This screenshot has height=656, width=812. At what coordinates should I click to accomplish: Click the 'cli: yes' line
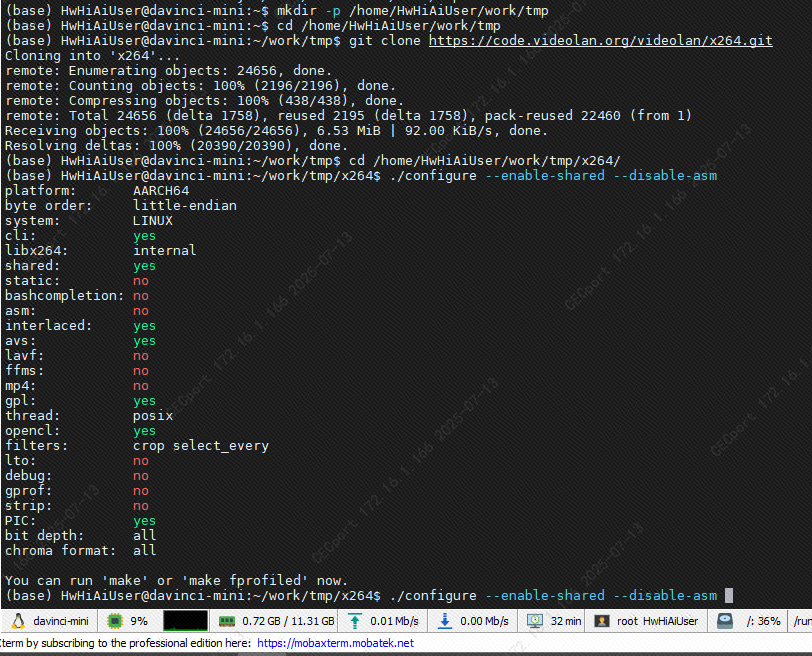point(80,236)
